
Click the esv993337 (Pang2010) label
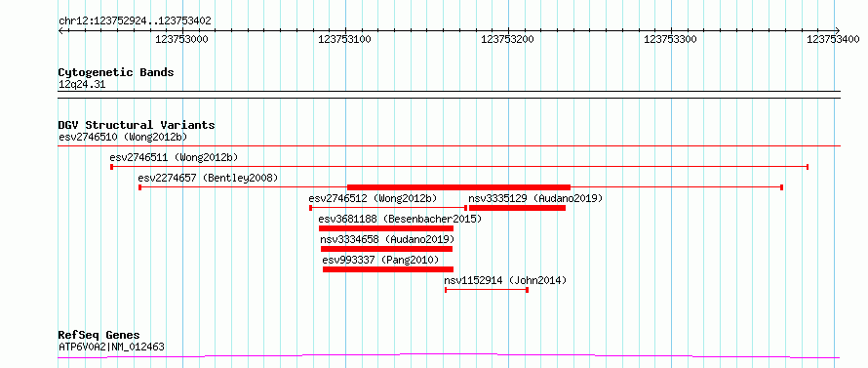(x=380, y=260)
